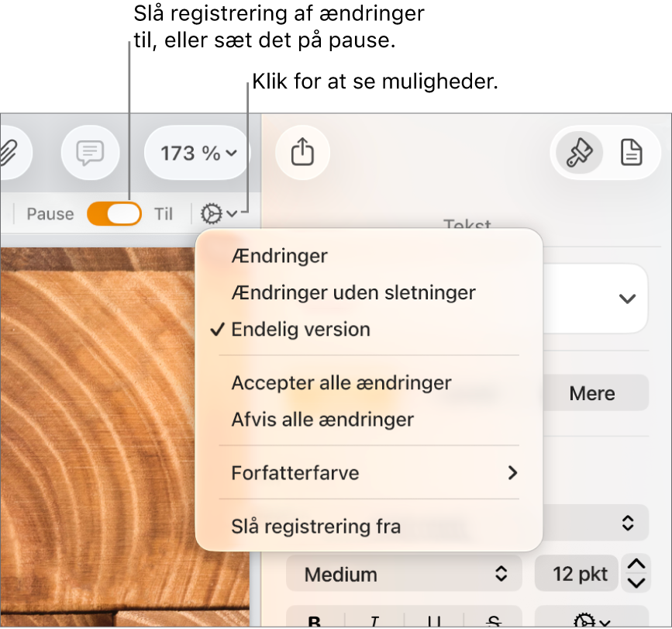Open the comment speech bubble tool
The width and height of the screenshot is (672, 629).
click(x=90, y=153)
